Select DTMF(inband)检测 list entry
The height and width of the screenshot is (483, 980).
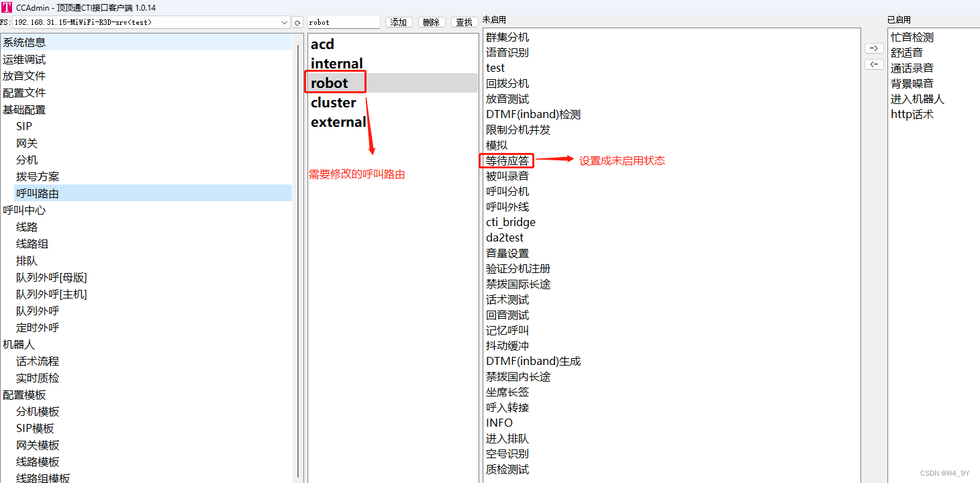coord(533,114)
